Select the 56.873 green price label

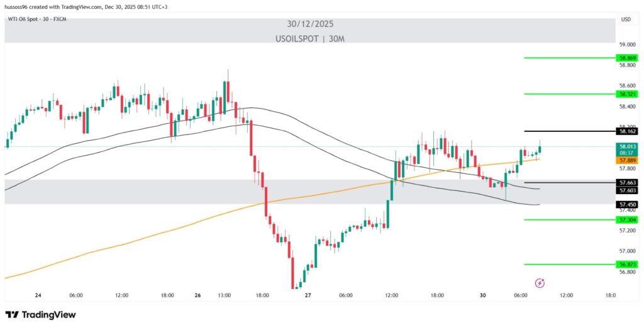(628, 265)
